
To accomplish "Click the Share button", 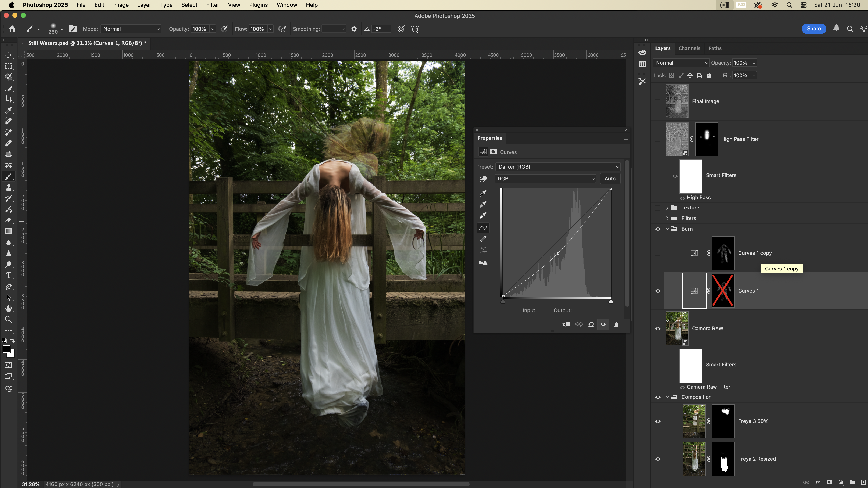I will coord(813,29).
